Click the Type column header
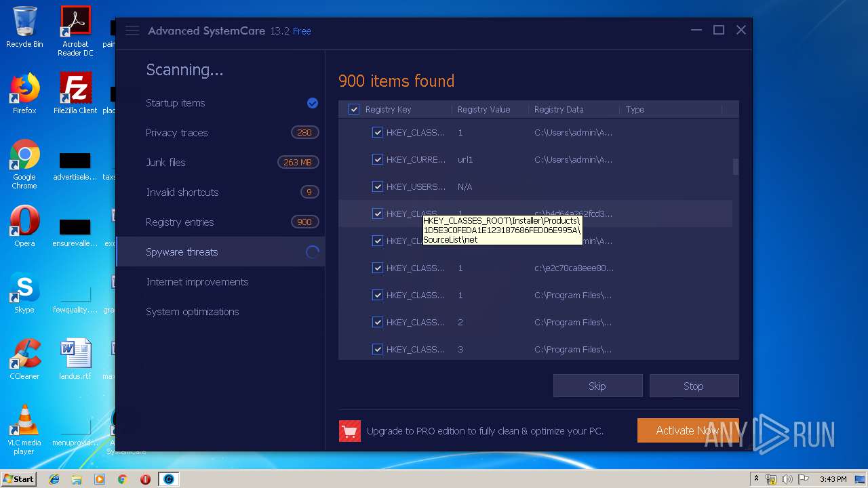Screen dimensions: 868x488 pyautogui.click(x=635, y=109)
